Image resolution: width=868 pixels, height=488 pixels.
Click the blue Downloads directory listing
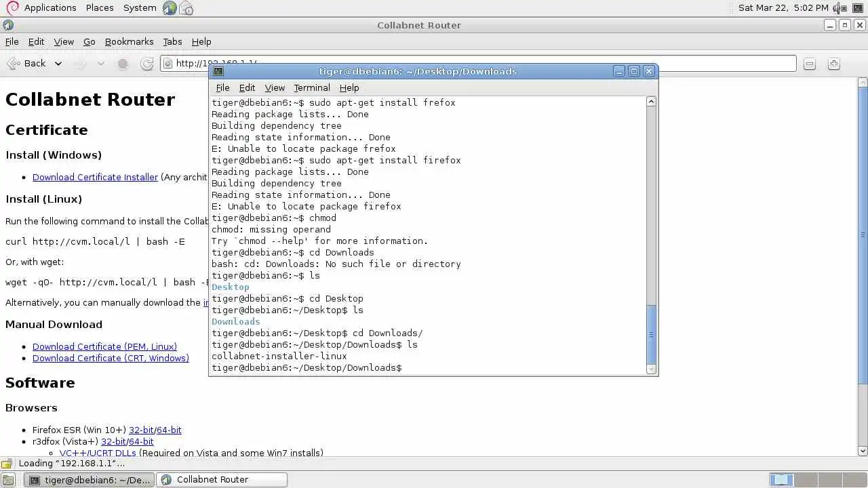(236, 321)
